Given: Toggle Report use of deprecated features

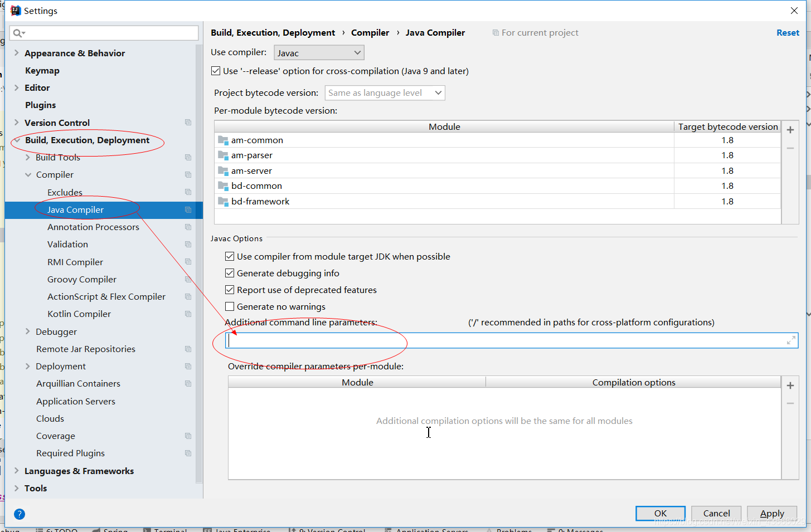Looking at the screenshot, I should pyautogui.click(x=230, y=290).
